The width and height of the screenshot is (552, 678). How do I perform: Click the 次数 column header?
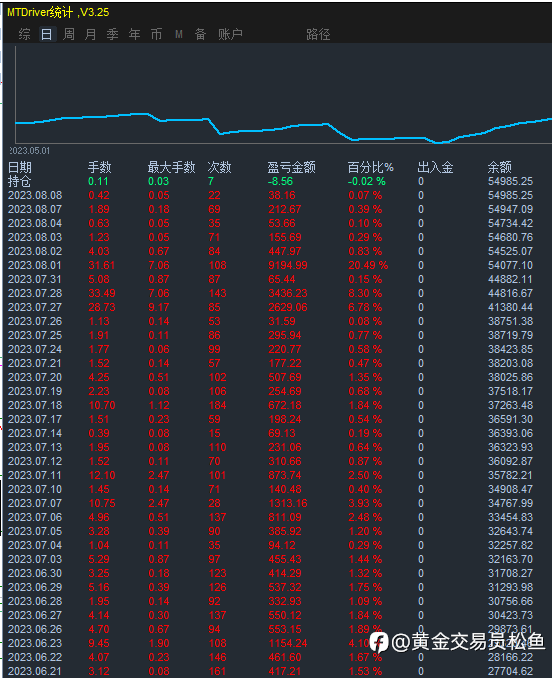point(220,167)
